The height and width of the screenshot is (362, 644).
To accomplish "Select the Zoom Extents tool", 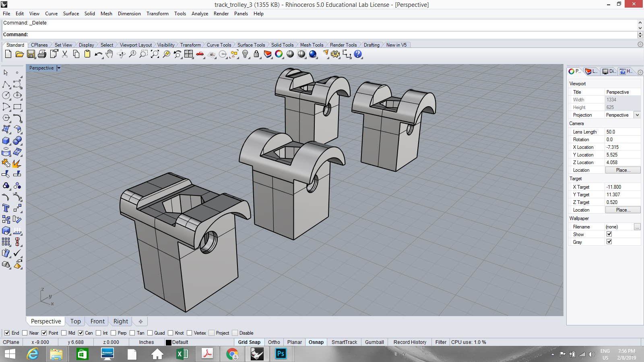I will tap(155, 54).
